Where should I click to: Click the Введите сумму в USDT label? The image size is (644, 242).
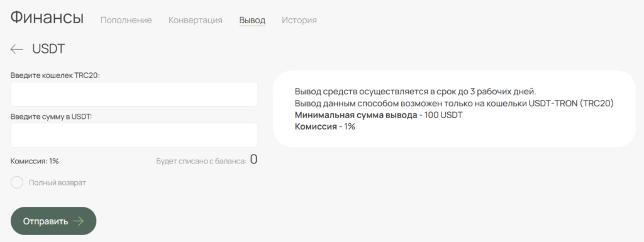(x=52, y=116)
